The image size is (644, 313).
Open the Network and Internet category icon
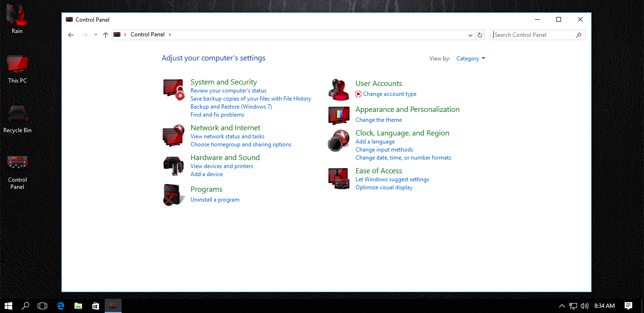pos(173,136)
